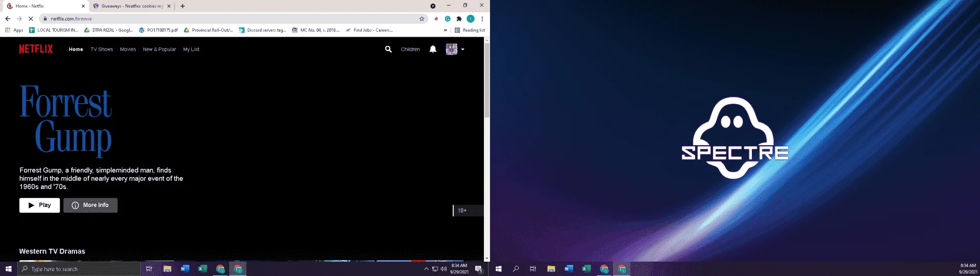This screenshot has width=980, height=276.
Task: Open PO17180175.pdf bookmark
Action: click(x=158, y=30)
